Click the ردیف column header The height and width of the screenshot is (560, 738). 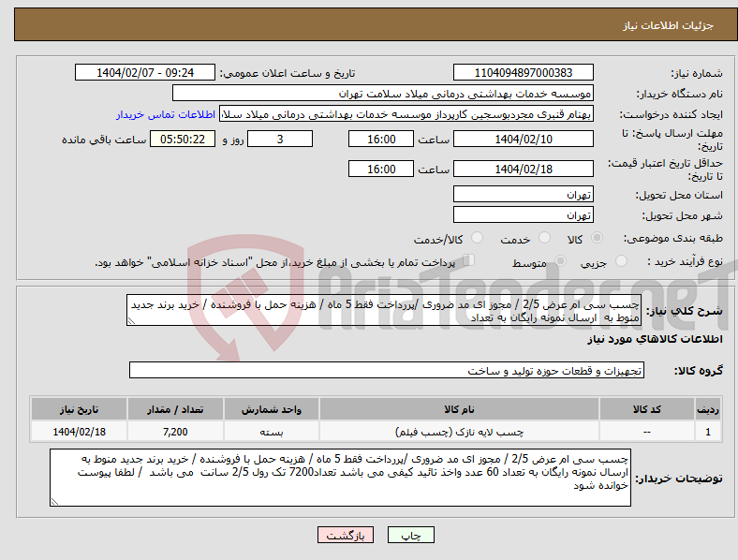(x=708, y=409)
